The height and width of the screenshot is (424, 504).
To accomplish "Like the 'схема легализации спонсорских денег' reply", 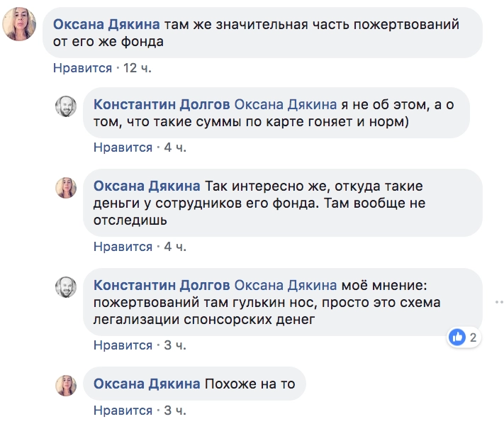I will (x=123, y=346).
